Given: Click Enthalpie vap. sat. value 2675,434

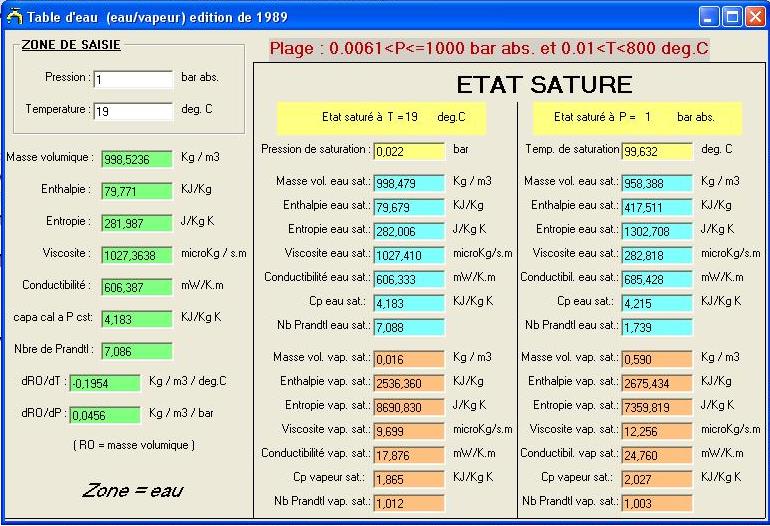Looking at the screenshot, I should (x=657, y=383).
